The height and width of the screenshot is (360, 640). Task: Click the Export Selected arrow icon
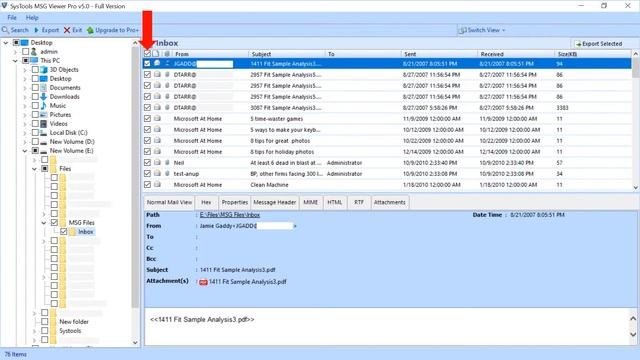pyautogui.click(x=578, y=44)
